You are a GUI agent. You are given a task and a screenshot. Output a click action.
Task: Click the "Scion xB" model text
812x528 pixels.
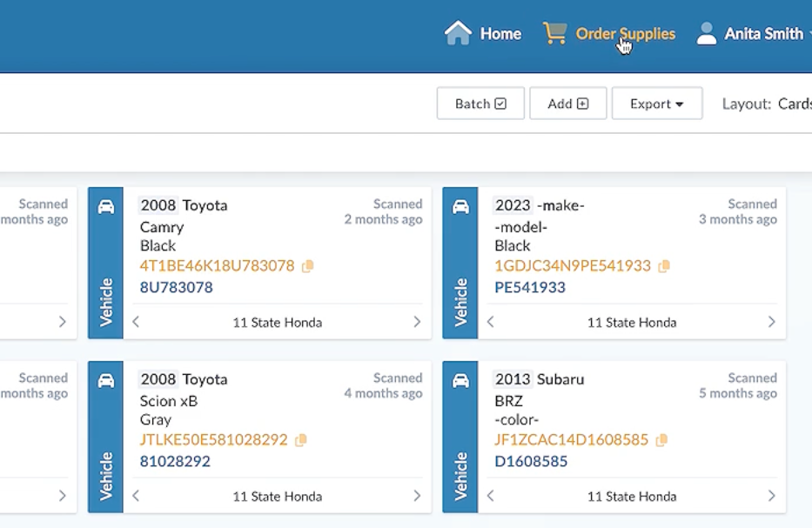(169, 401)
